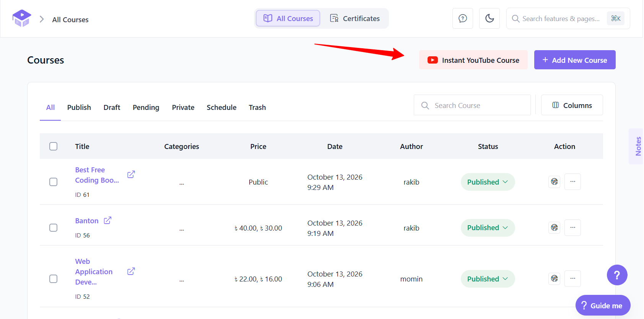Screen dimensions: 644x319
Task: Expand Published status dropdown for Banton
Action: pos(488,228)
